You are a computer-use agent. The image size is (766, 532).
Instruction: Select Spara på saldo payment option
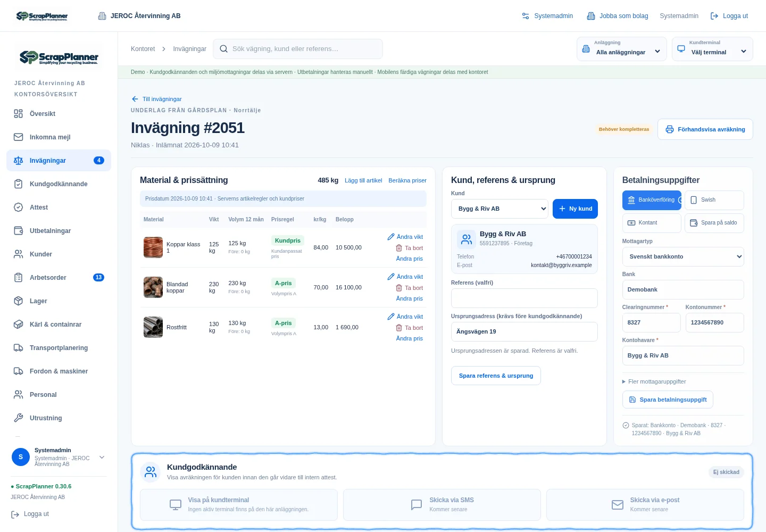click(x=714, y=223)
